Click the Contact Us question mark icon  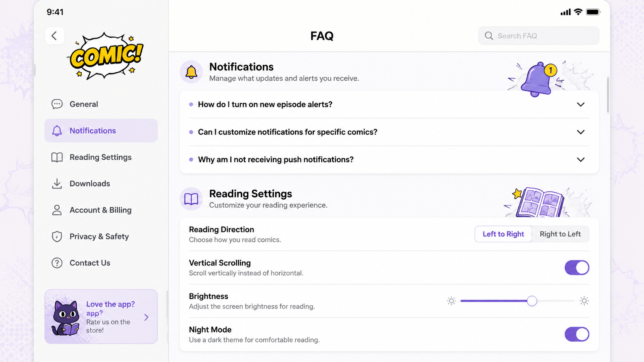(x=57, y=263)
